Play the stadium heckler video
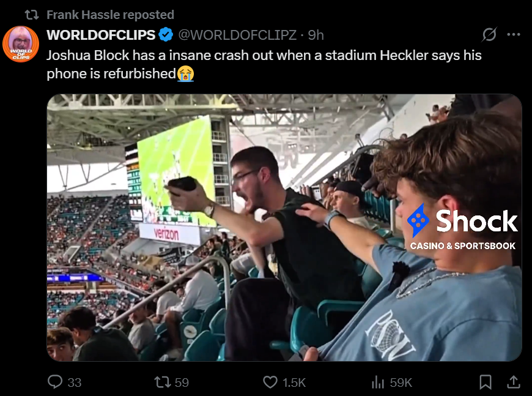The image size is (532, 396). (284, 228)
